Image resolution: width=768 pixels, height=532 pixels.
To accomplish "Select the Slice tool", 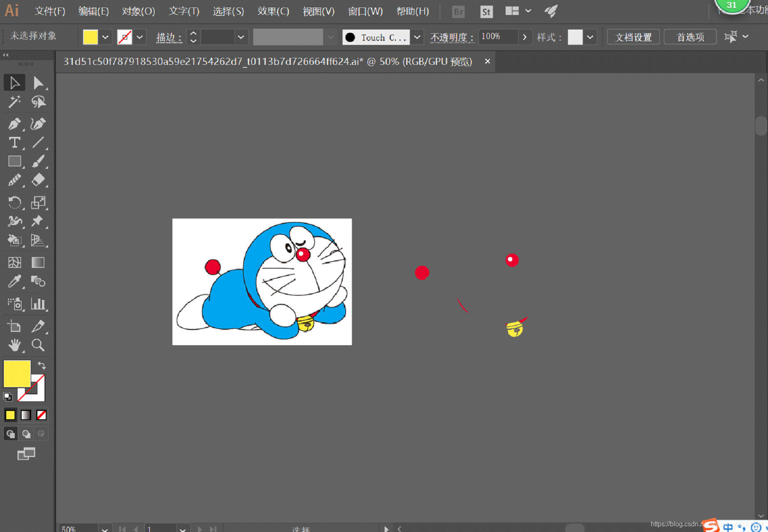I will pyautogui.click(x=38, y=327).
